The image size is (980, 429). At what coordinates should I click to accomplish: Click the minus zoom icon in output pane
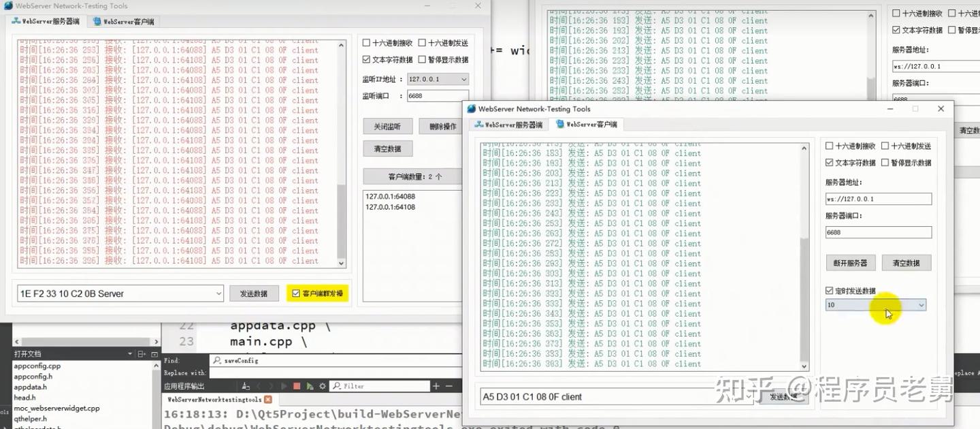pos(449,385)
